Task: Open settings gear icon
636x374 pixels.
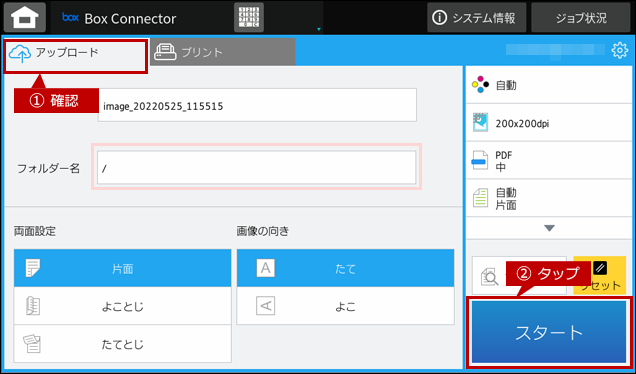Action: [x=619, y=50]
